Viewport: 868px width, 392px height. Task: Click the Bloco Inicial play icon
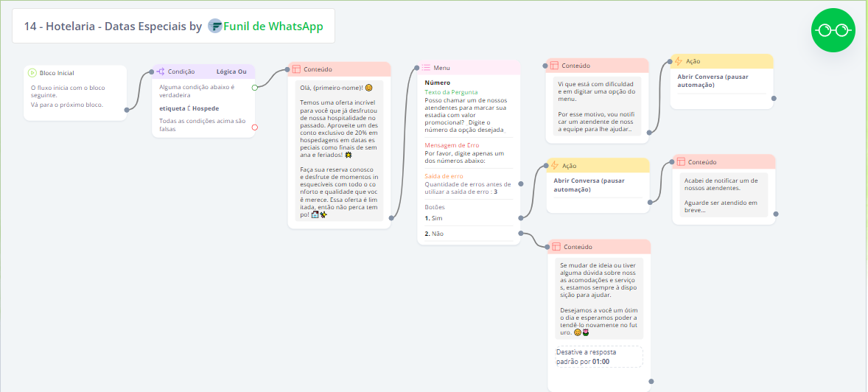point(32,73)
